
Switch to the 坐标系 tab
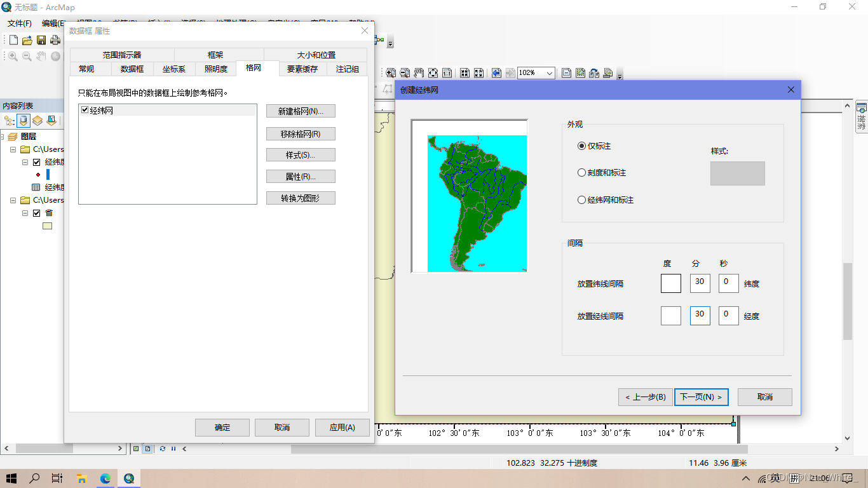[x=174, y=69]
